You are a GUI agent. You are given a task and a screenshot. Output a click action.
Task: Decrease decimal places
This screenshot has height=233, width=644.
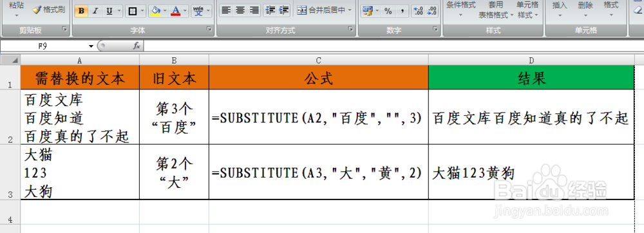coord(431,11)
